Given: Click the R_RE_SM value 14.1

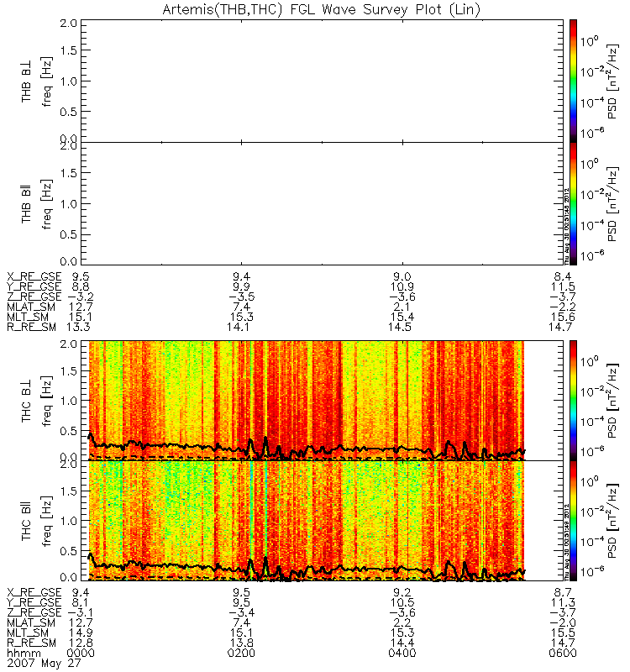Looking at the screenshot, I should [x=239, y=328].
